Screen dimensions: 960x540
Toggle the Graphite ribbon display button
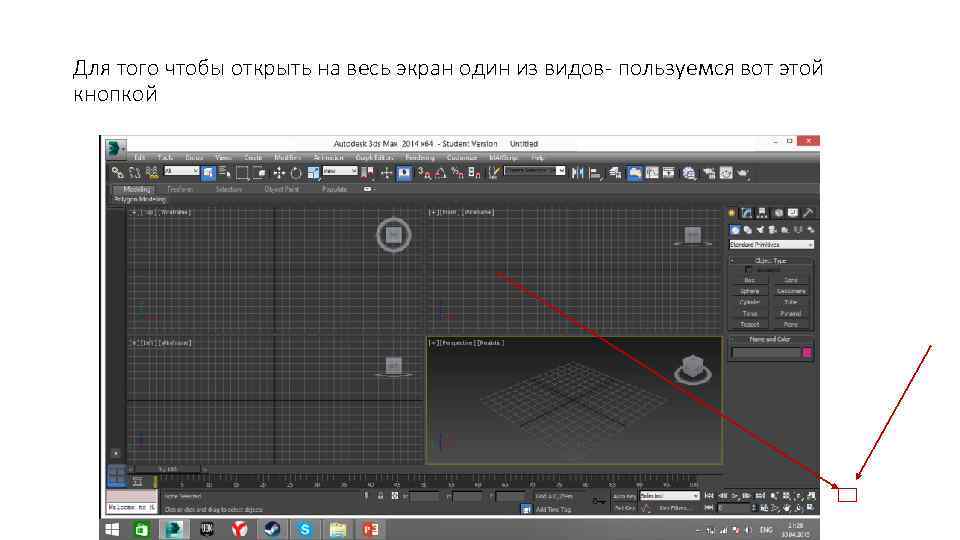[634, 173]
